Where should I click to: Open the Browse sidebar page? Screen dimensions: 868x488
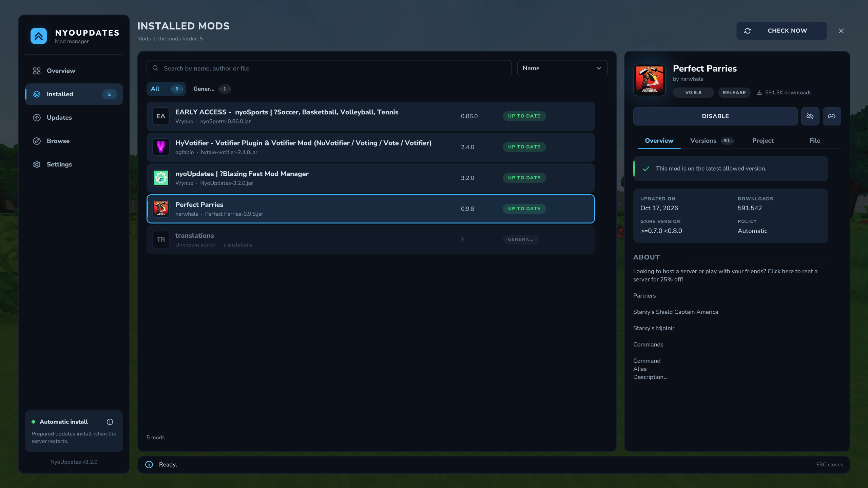[74, 141]
